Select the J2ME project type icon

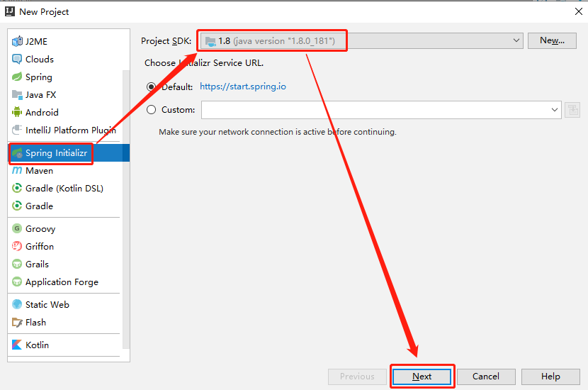(x=17, y=41)
